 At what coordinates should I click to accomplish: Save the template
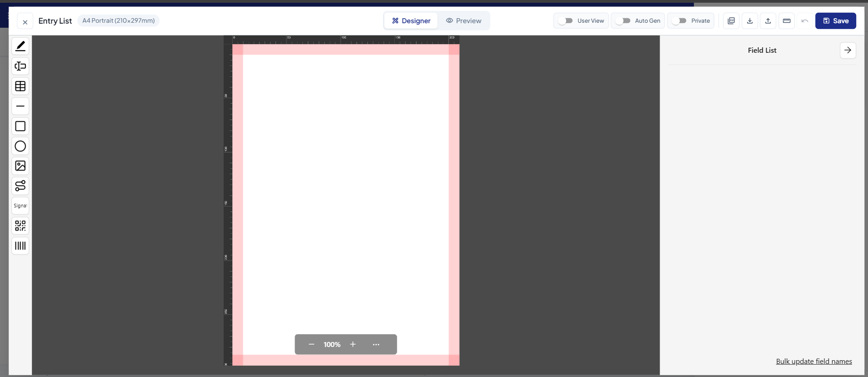836,21
